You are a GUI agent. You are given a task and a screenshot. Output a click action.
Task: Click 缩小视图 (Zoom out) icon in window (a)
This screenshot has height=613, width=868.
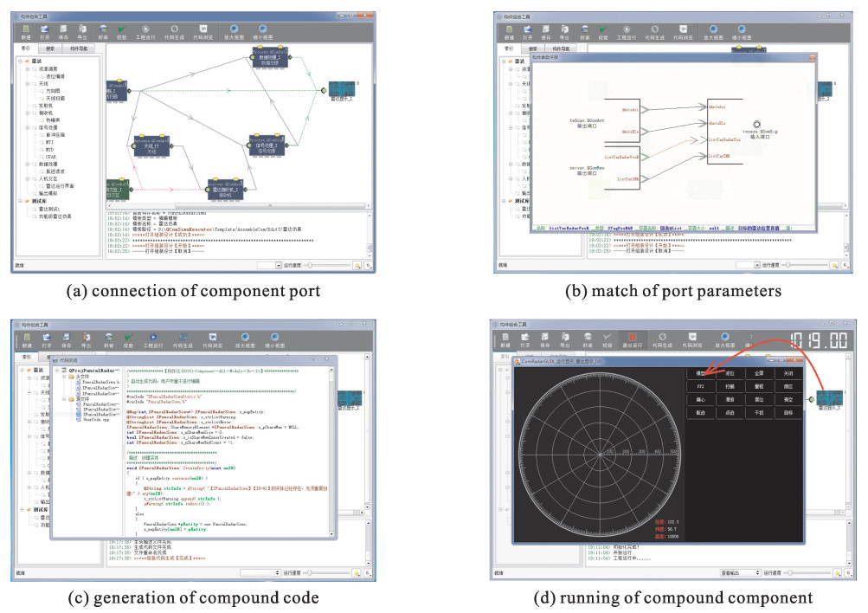[262, 29]
